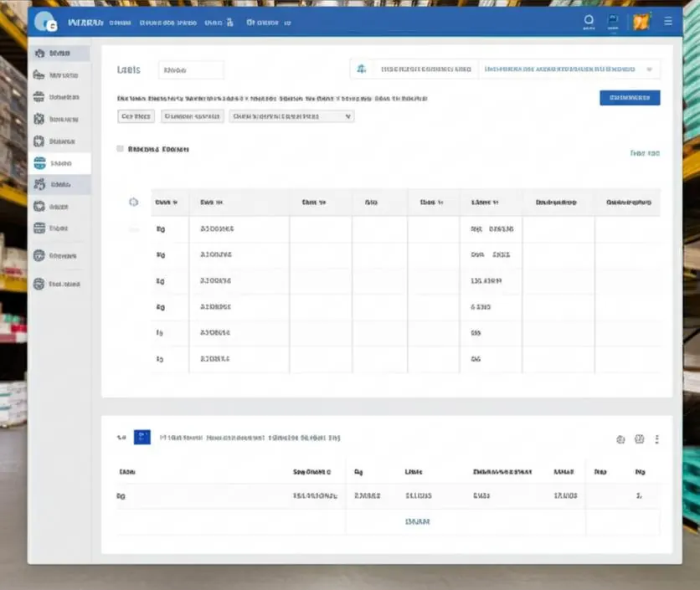Open the three-dot menu of the lower panel

point(656,439)
